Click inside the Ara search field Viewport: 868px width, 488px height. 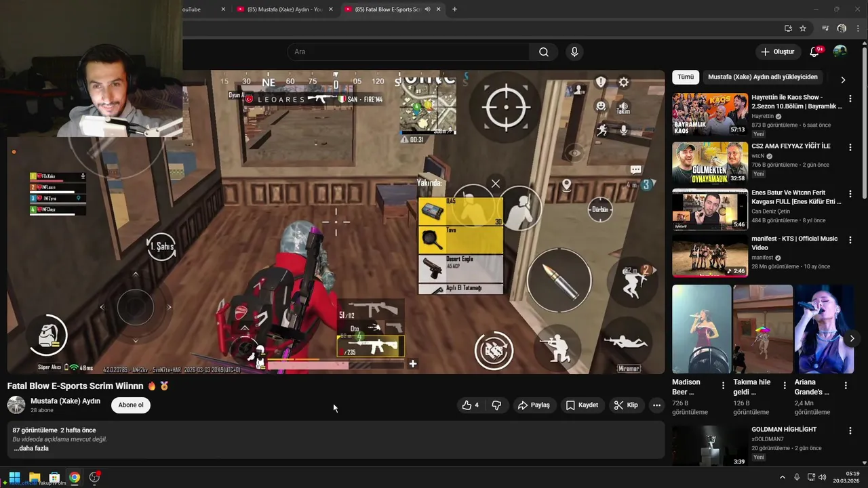pos(409,52)
